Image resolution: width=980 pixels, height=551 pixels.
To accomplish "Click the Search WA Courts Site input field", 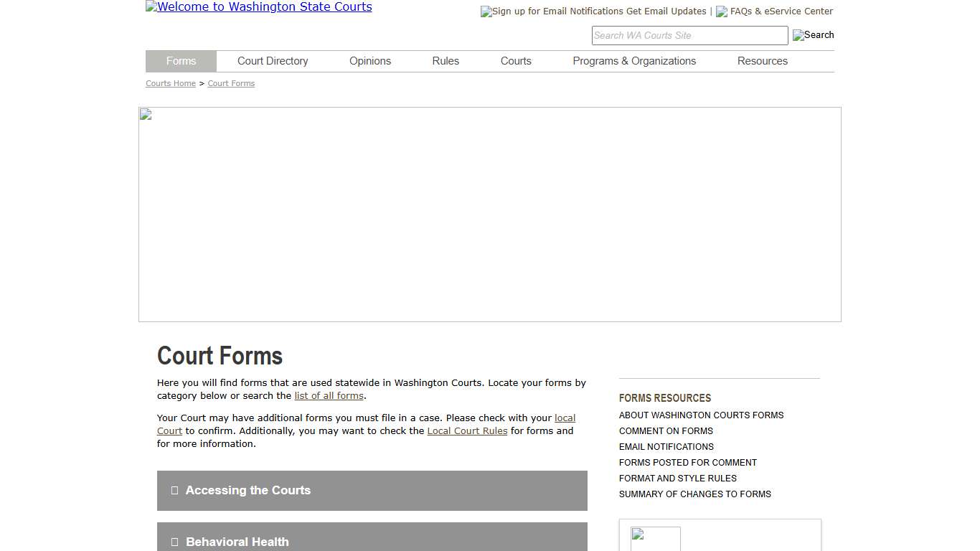I will (x=689, y=35).
